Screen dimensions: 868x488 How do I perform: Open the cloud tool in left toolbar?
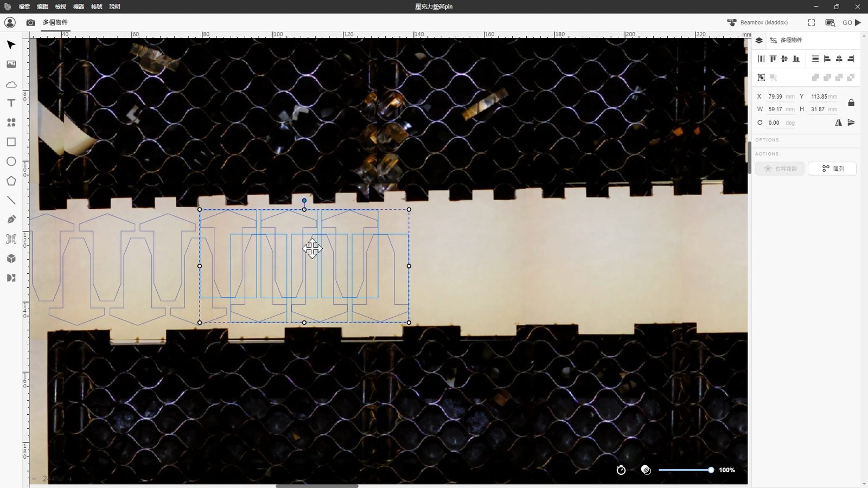(x=11, y=84)
